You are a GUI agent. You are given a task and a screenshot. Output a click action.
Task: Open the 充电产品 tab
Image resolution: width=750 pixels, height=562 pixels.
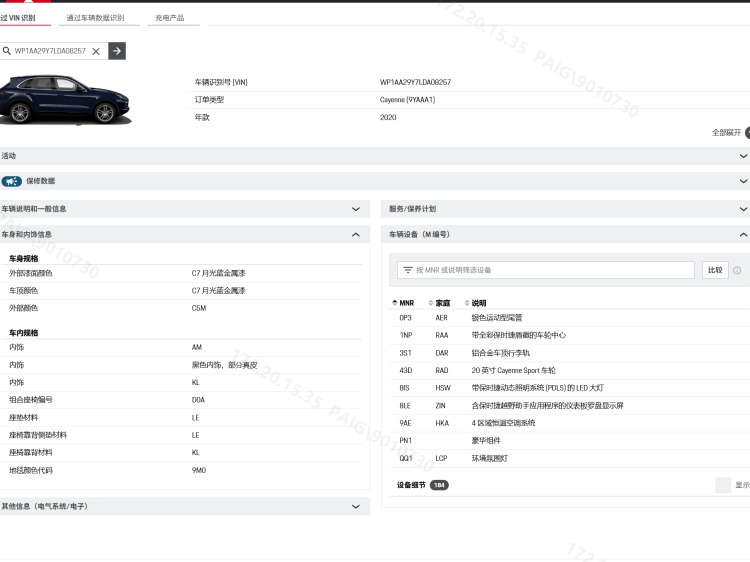click(170, 18)
